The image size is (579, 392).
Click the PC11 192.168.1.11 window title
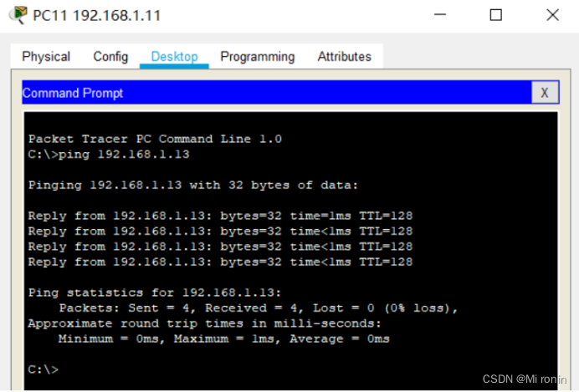click(x=97, y=16)
